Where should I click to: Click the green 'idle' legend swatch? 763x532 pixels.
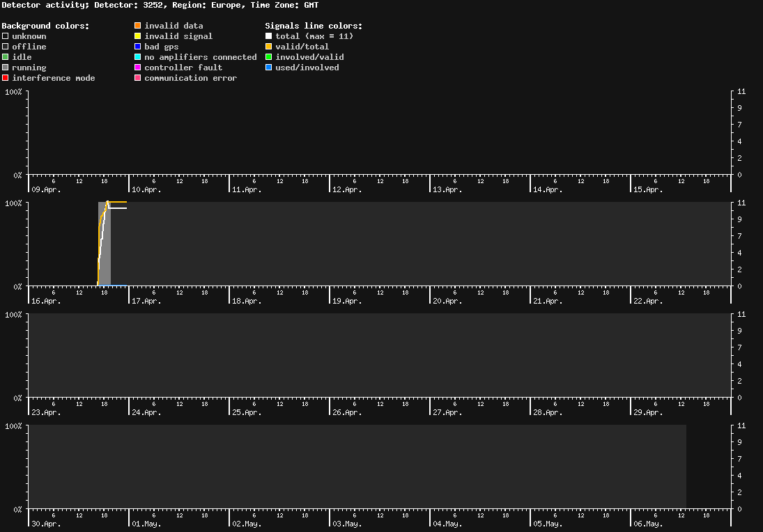(6, 57)
